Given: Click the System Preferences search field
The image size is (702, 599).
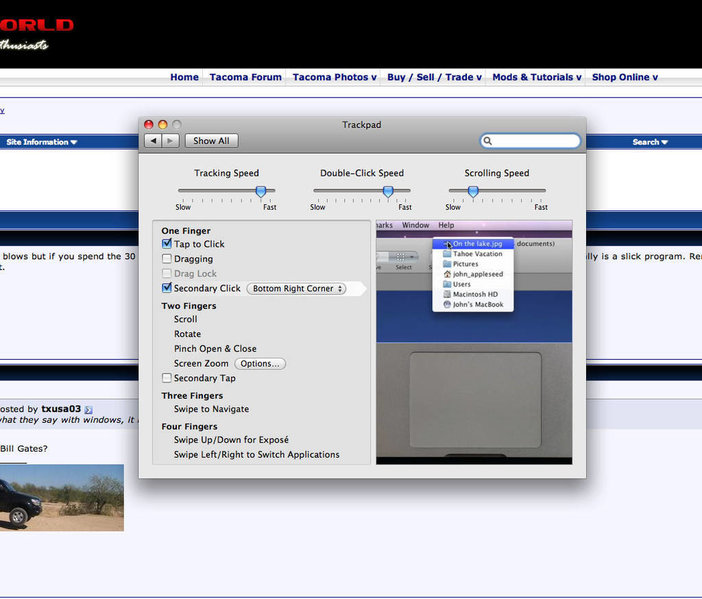Looking at the screenshot, I should 530,141.
